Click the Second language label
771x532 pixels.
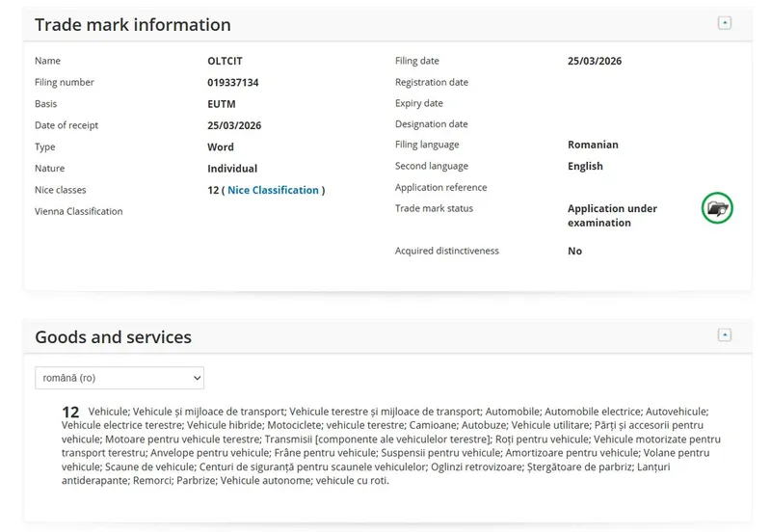(432, 166)
